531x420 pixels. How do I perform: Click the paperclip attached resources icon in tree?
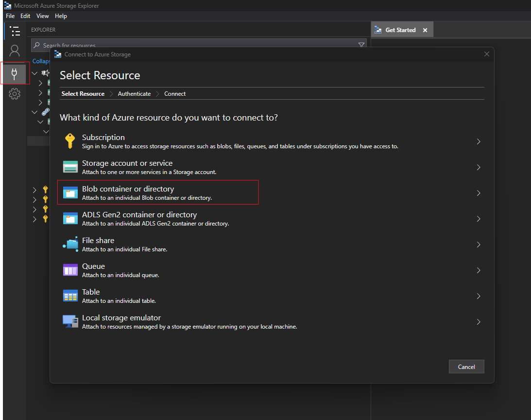point(45,112)
